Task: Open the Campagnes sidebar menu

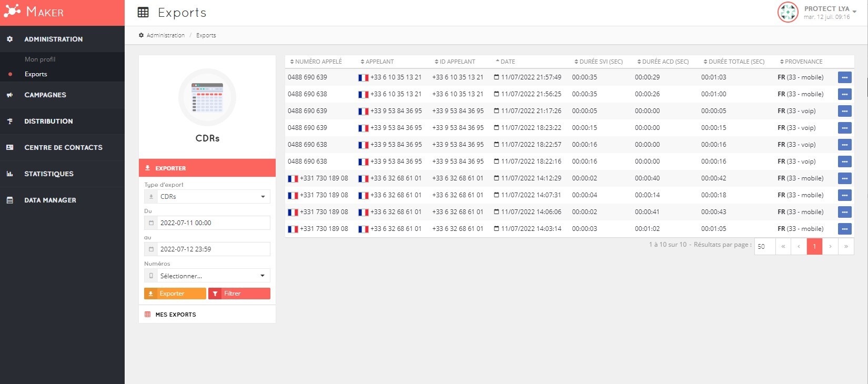Action: click(x=45, y=95)
